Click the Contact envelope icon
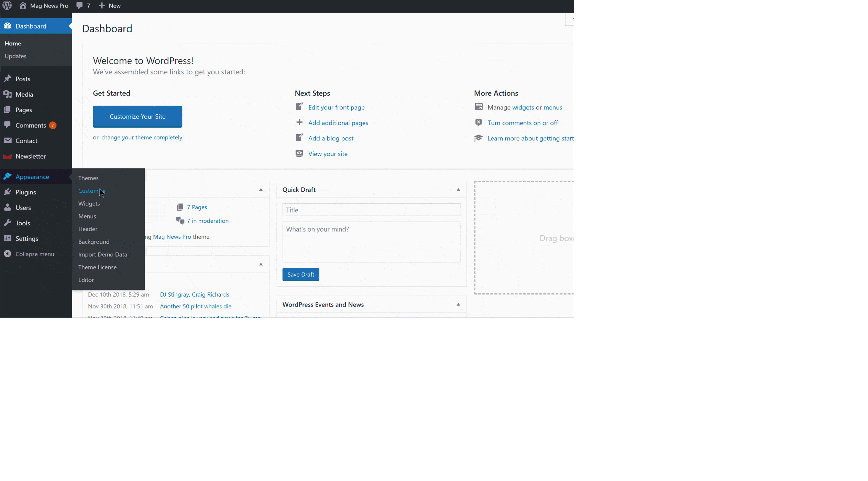 (x=8, y=140)
